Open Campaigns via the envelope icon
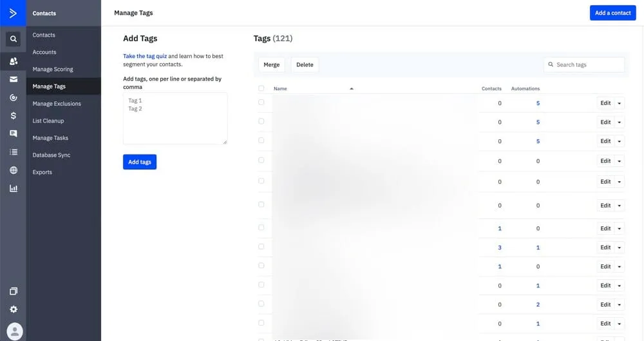Viewport: 644px width, 341px height. (x=13, y=79)
